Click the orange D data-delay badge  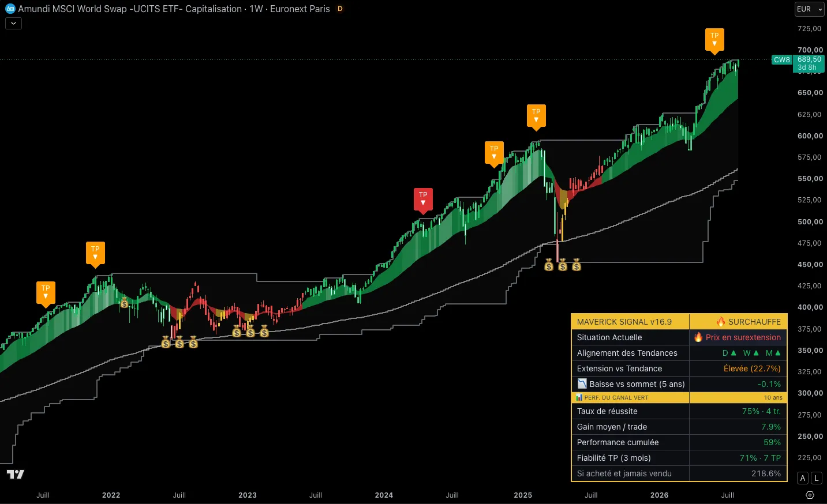point(340,9)
